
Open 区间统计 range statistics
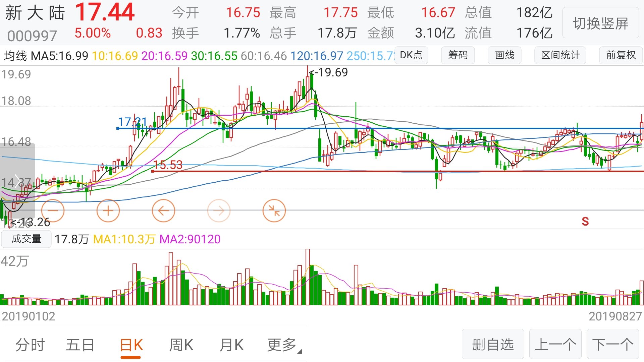tap(560, 55)
